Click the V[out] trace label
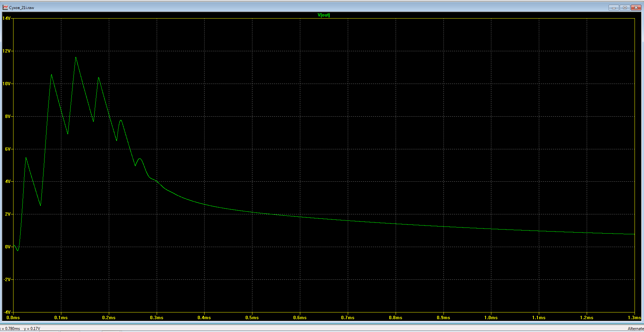The image size is (644, 332). tap(324, 15)
